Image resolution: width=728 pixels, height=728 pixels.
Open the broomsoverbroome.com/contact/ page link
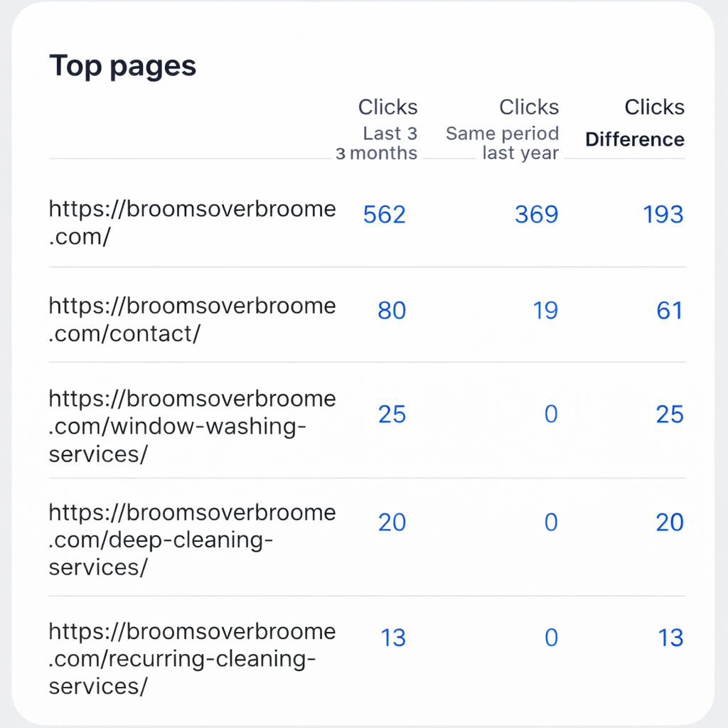tap(192, 319)
